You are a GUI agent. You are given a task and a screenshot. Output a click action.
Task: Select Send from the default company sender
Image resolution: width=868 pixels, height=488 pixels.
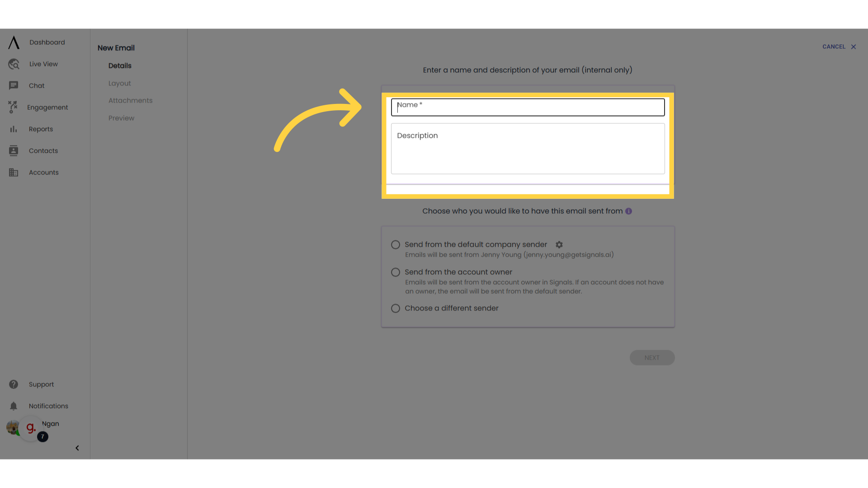pos(395,244)
